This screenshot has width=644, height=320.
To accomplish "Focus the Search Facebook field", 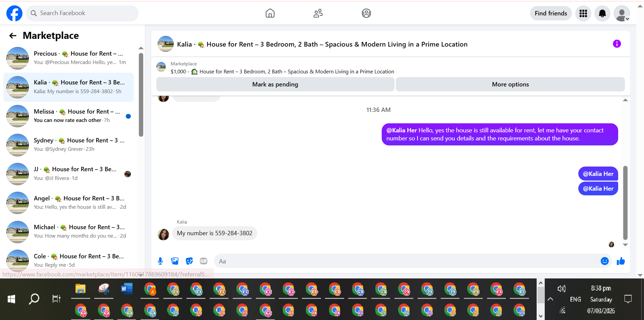I will coord(82,13).
